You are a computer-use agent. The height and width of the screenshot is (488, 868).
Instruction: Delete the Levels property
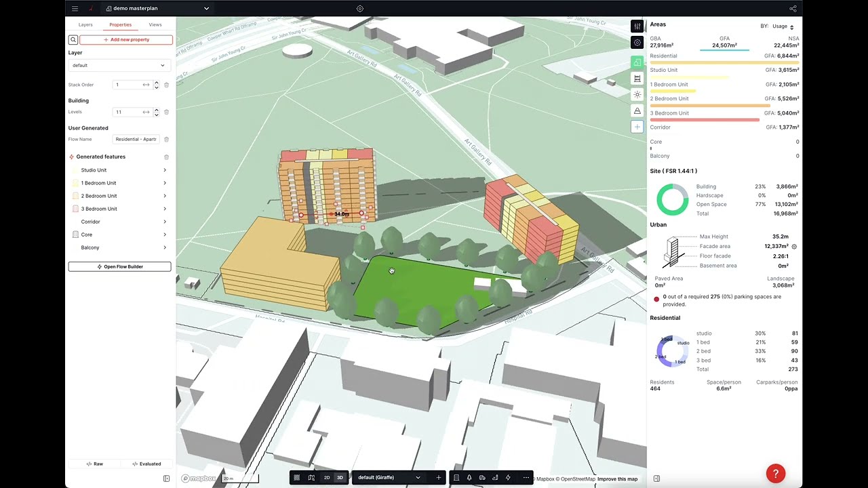tap(166, 112)
